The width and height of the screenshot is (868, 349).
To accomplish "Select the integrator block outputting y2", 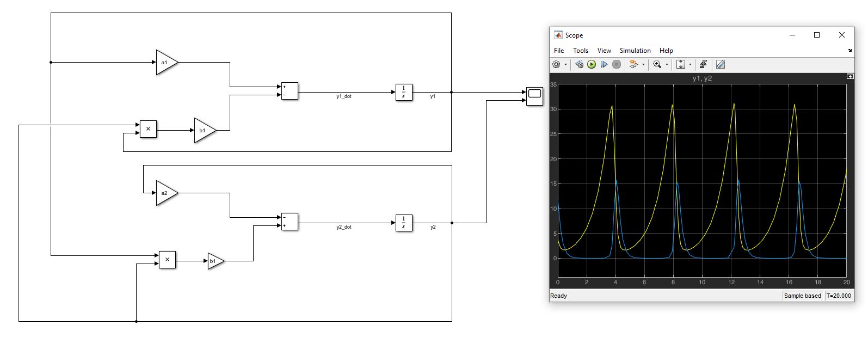I will [404, 223].
